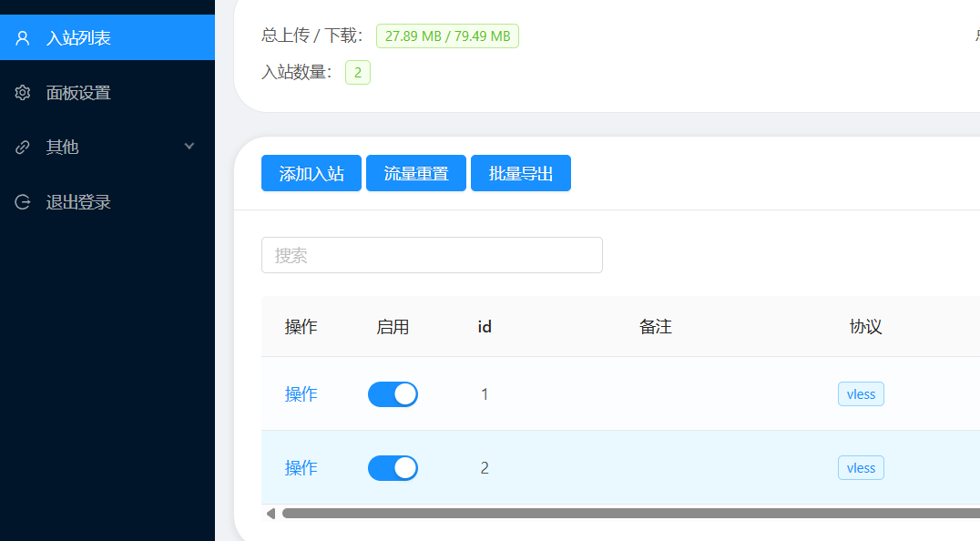Click the 批量导出 button
Viewport: 980px width, 541px height.
(x=521, y=173)
